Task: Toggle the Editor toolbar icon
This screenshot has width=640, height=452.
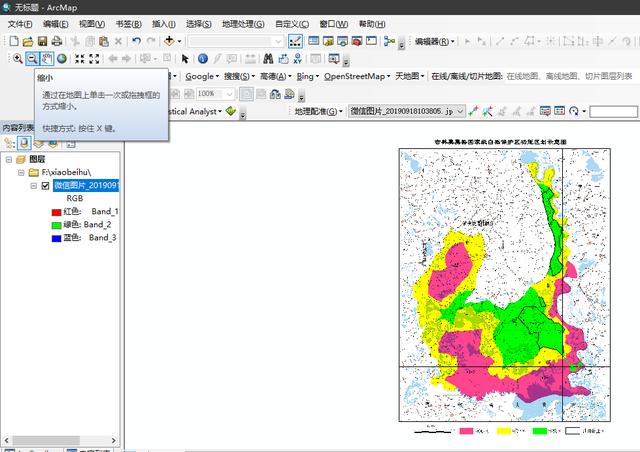Action: click(x=295, y=41)
